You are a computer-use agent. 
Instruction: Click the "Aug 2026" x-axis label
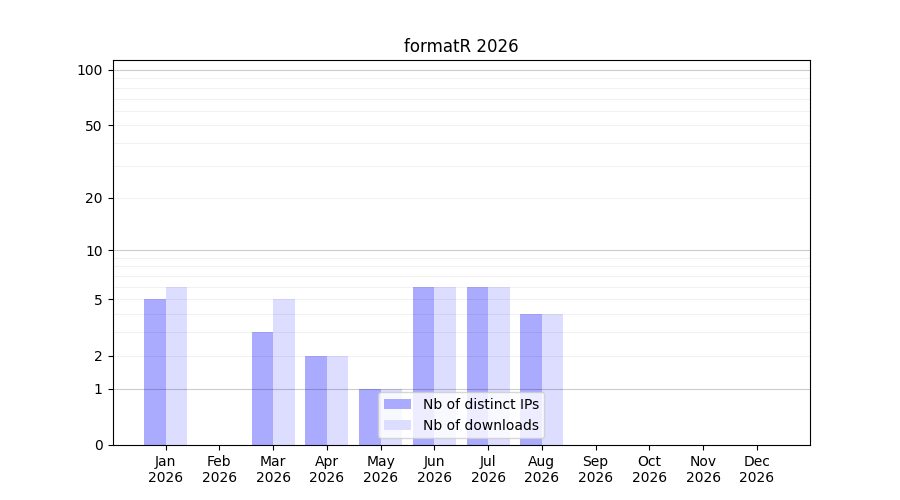click(542, 469)
